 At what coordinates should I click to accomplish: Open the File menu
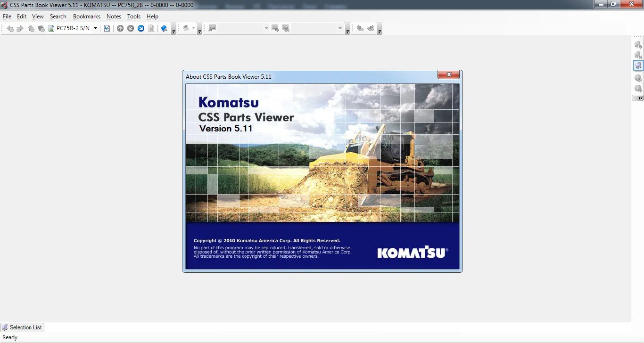tap(7, 16)
